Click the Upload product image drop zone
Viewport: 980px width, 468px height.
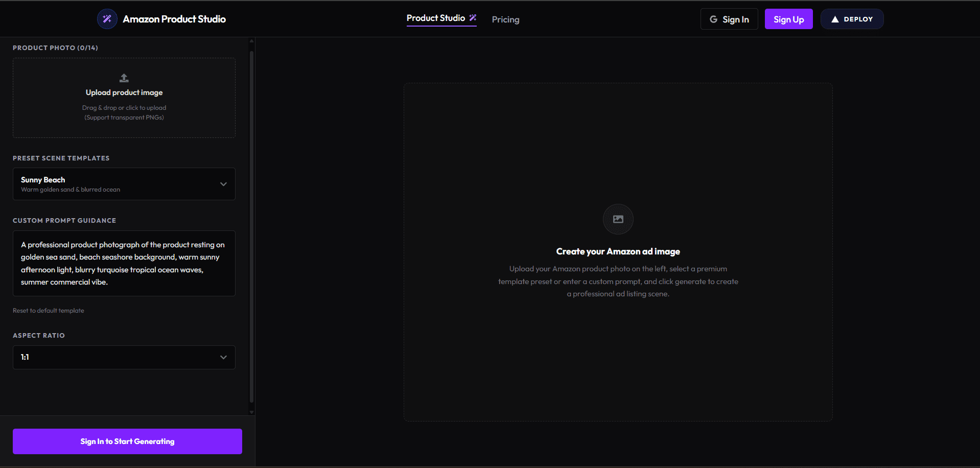point(124,98)
